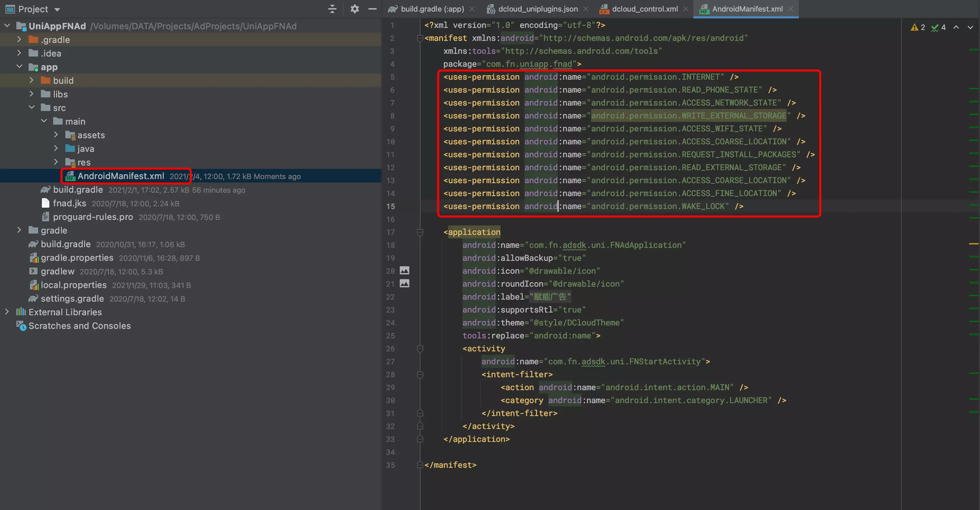Click the image gutter icon on line 20
980x510 pixels.
pyautogui.click(x=405, y=271)
